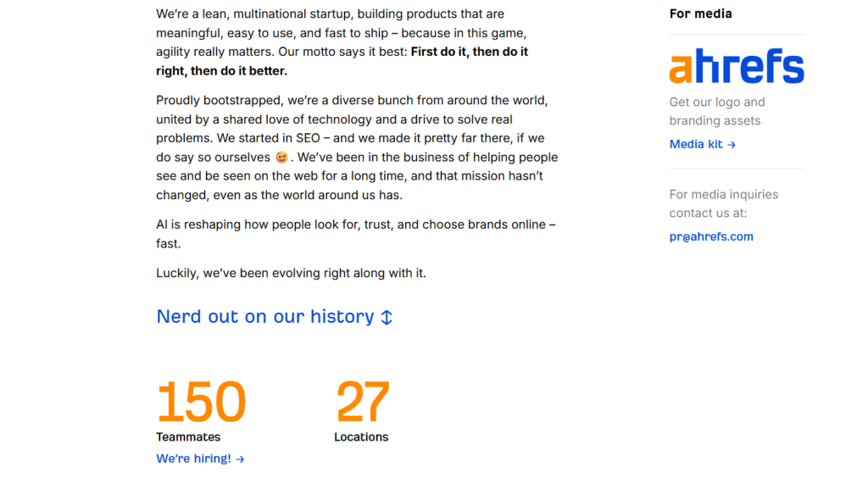This screenshot has width=868, height=483.
Task: Click the arrow icon beside Media kit
Action: pos(732,145)
